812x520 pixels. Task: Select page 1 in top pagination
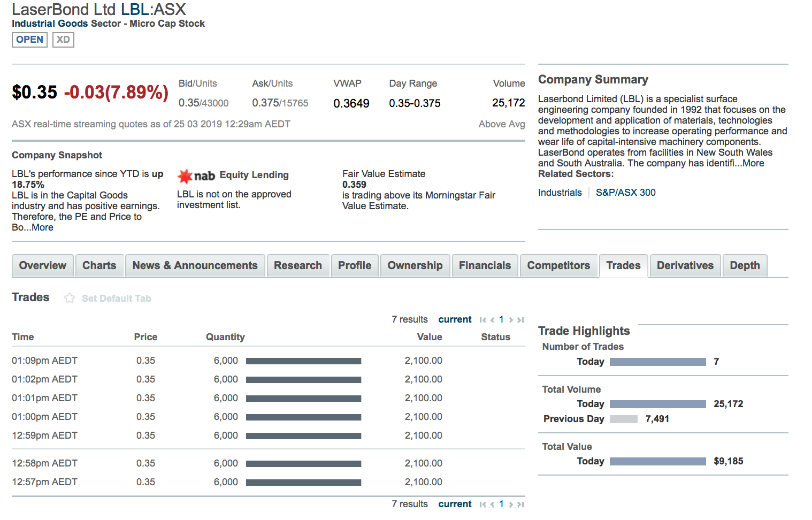(501, 319)
